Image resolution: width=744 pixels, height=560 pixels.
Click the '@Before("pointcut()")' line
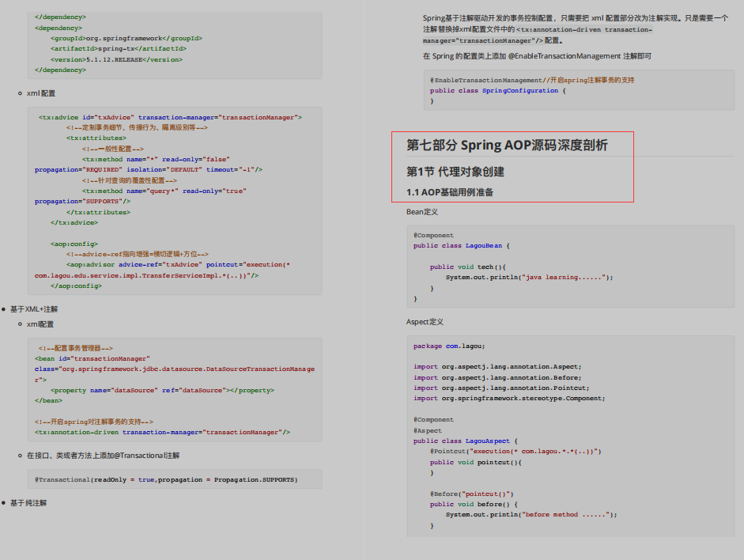(472, 494)
